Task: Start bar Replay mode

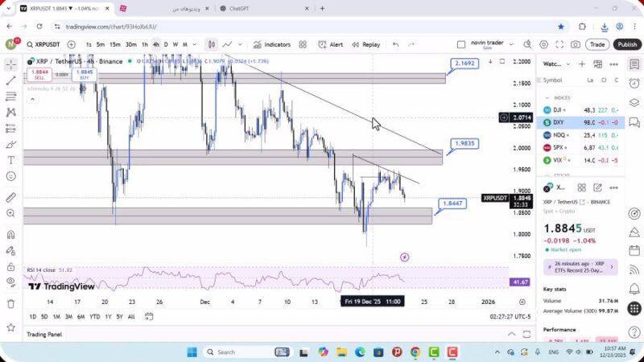Action: point(365,44)
